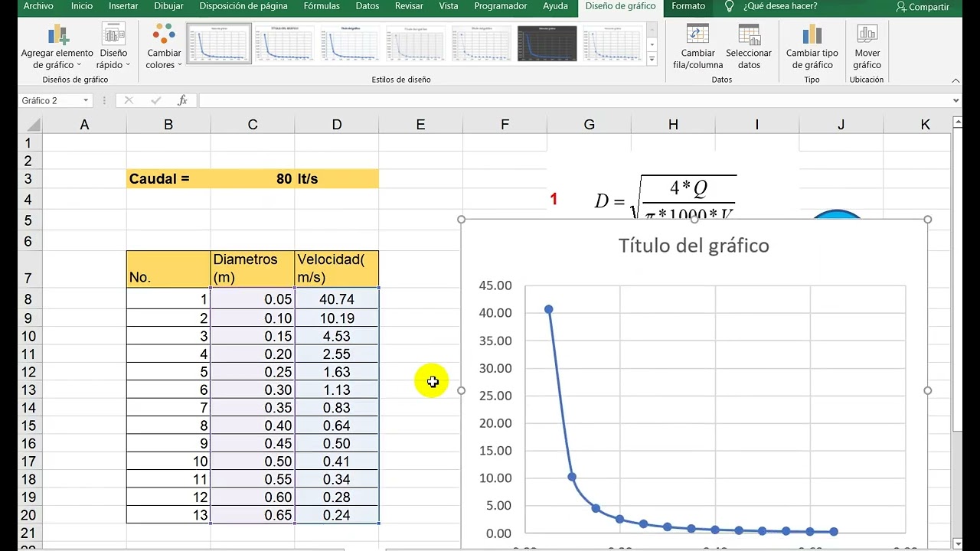
Task: Collapse the ribbon
Action: point(955,80)
